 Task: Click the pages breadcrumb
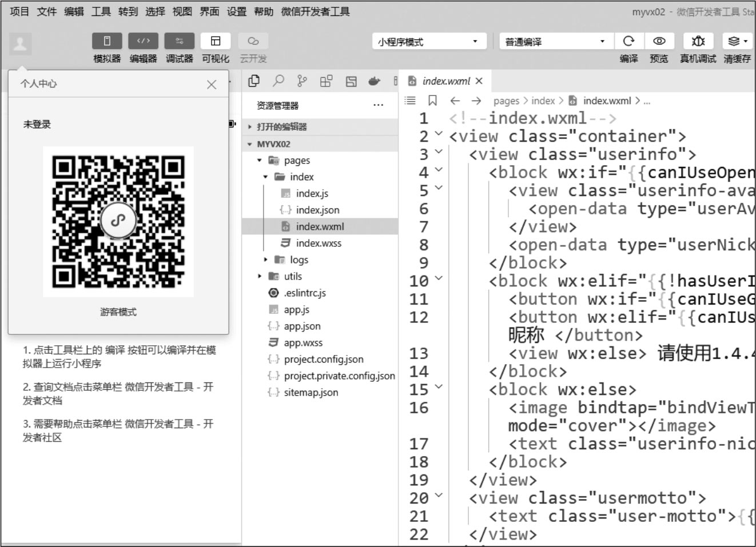[x=506, y=101]
